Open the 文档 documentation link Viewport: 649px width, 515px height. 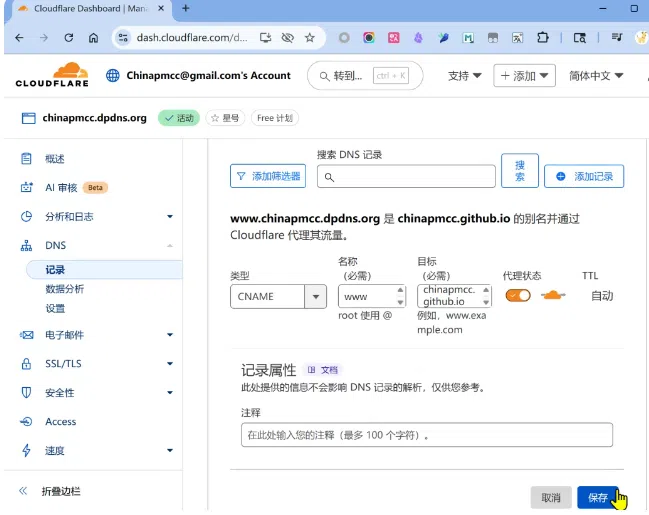(x=323, y=370)
